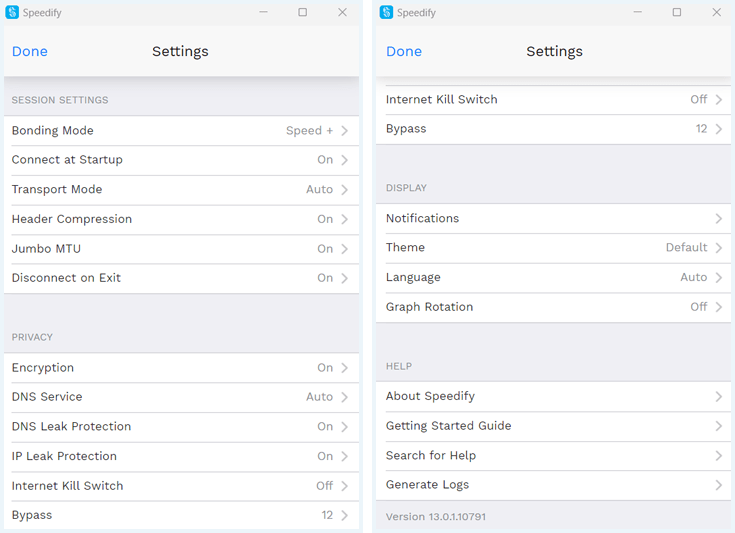This screenshot has width=735, height=533.
Task: Click the chevron beside Generate Logs
Action: click(x=719, y=485)
